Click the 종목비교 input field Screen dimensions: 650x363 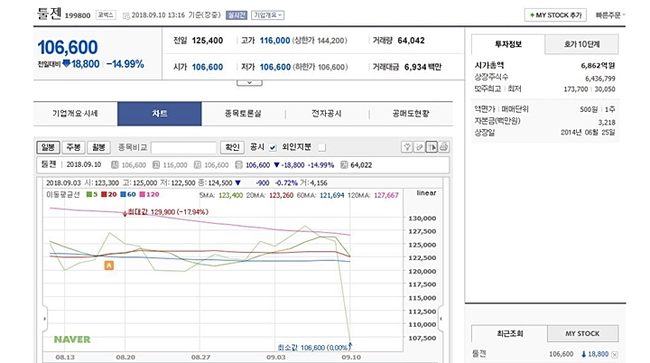coord(184,148)
